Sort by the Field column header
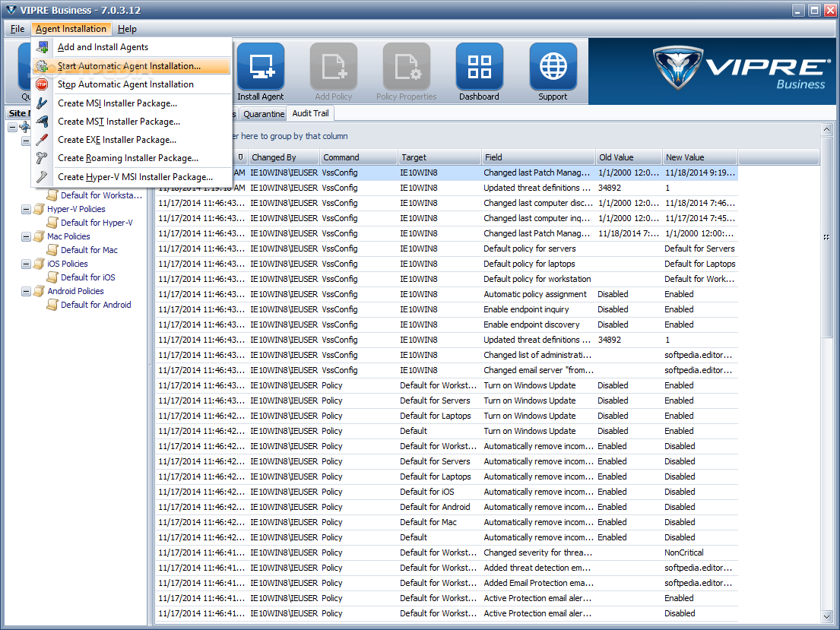The width and height of the screenshot is (840, 630). point(538,157)
